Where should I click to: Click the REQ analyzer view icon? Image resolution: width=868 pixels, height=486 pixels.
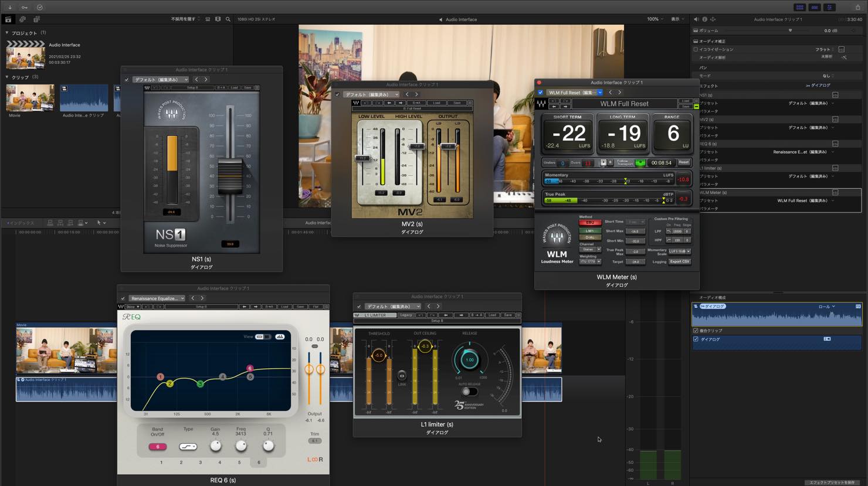tap(280, 337)
